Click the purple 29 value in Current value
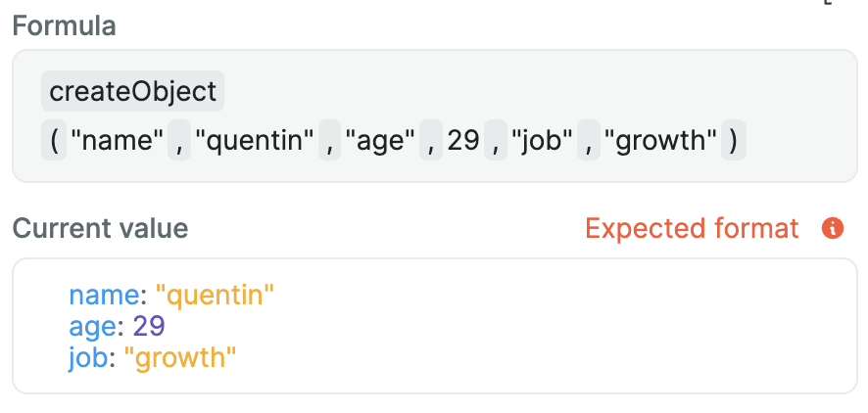The image size is (868, 413). click(149, 326)
